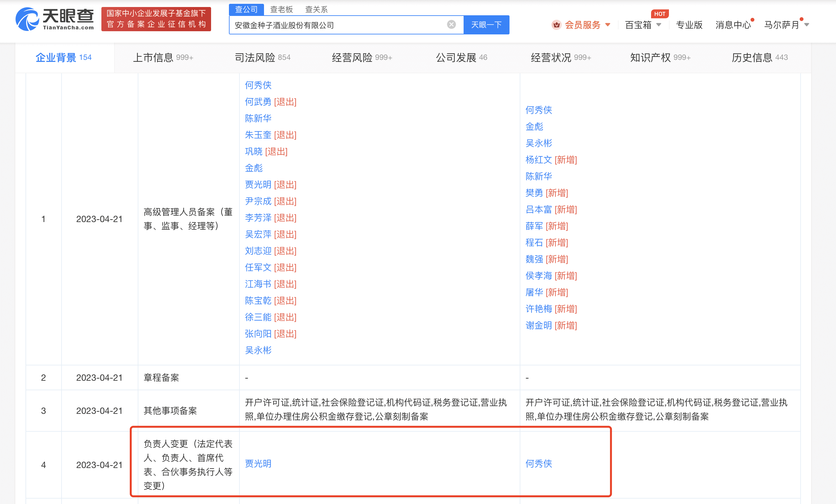Open the 消息中心 link
The image size is (836, 504).
pos(733,25)
